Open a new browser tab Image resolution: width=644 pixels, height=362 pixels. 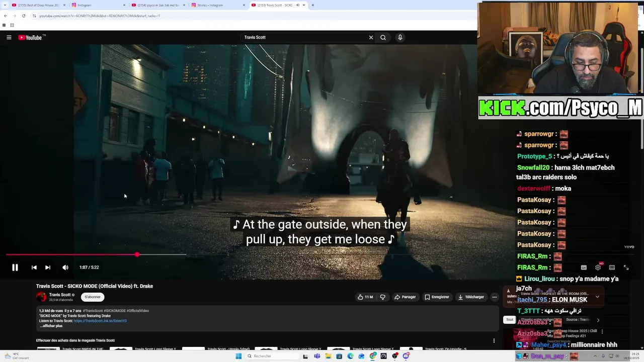pos(312,5)
